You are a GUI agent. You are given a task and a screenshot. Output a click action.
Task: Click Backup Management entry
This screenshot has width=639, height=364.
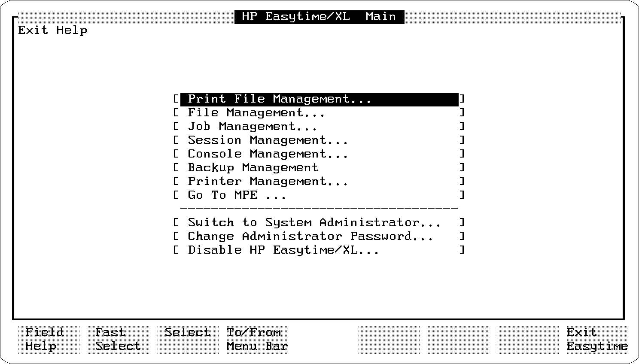pyautogui.click(x=253, y=168)
